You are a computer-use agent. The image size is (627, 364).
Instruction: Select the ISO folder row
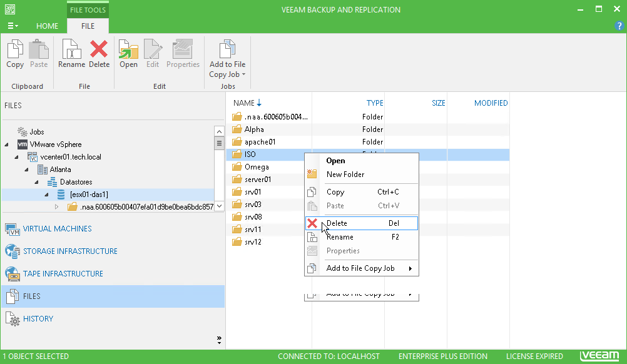click(x=265, y=154)
